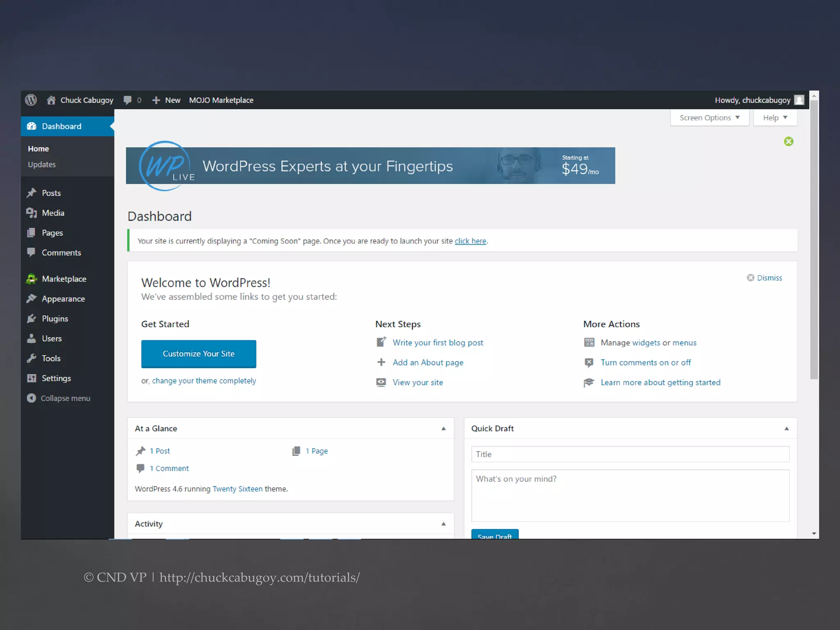Click the Media icon in sidebar
840x630 pixels.
[x=32, y=213]
